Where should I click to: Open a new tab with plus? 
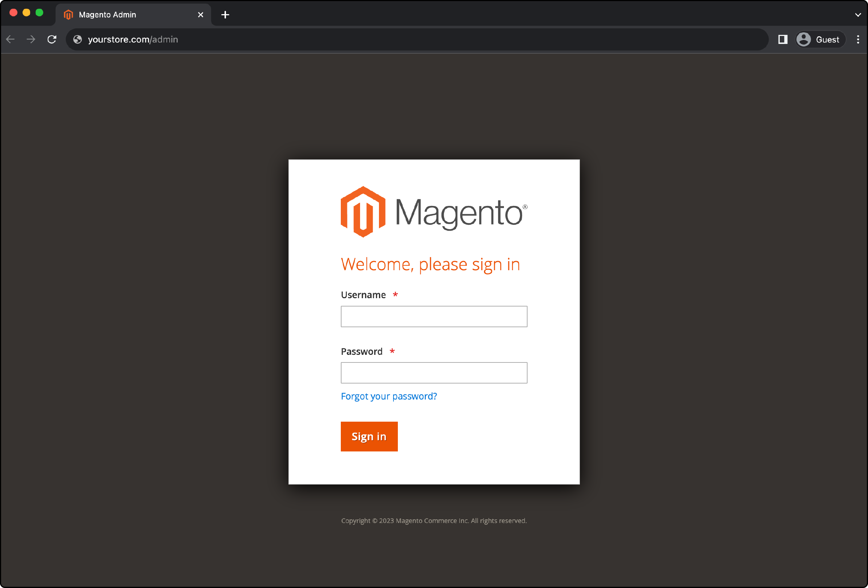pyautogui.click(x=225, y=15)
